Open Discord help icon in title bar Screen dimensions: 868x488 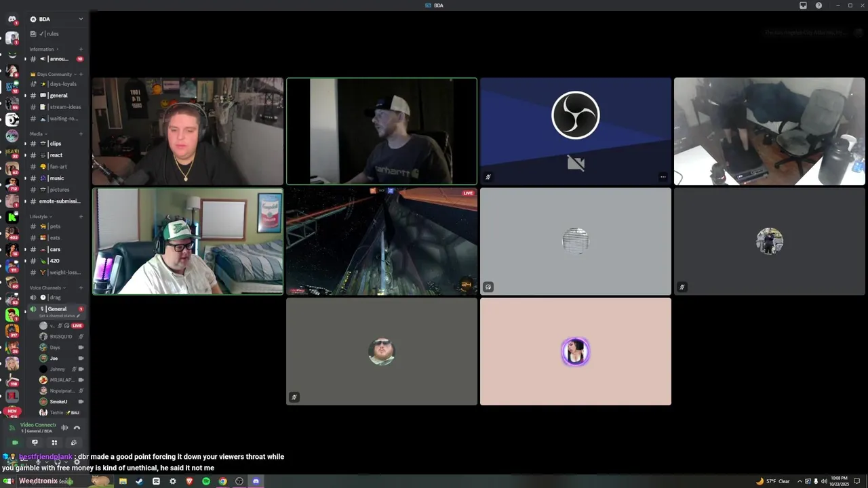tap(818, 5)
